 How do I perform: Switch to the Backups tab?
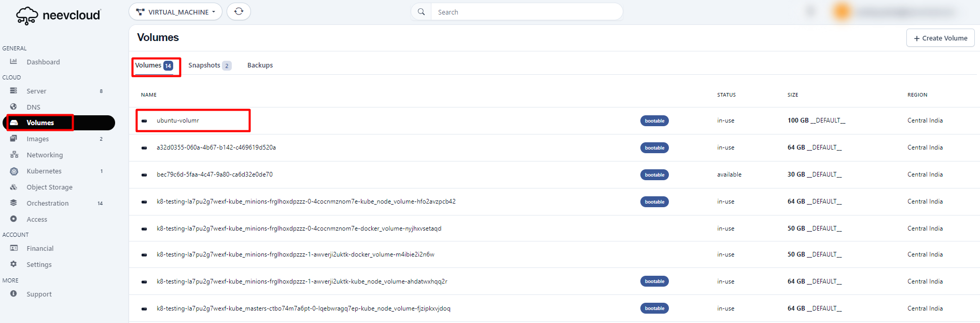[x=260, y=65]
